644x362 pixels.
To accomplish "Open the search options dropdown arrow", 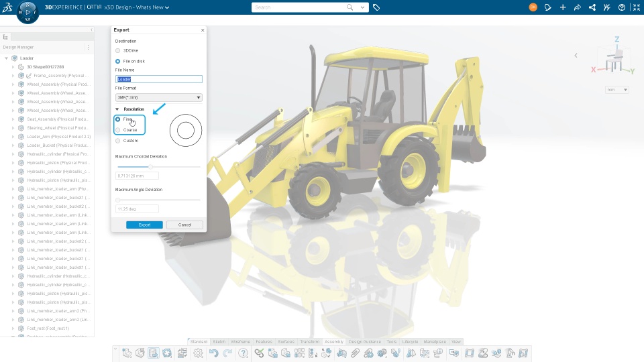I will (x=362, y=7).
